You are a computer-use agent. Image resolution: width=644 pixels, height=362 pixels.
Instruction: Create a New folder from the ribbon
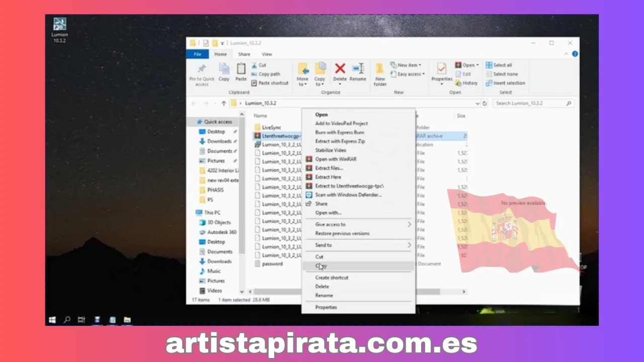[x=380, y=74]
